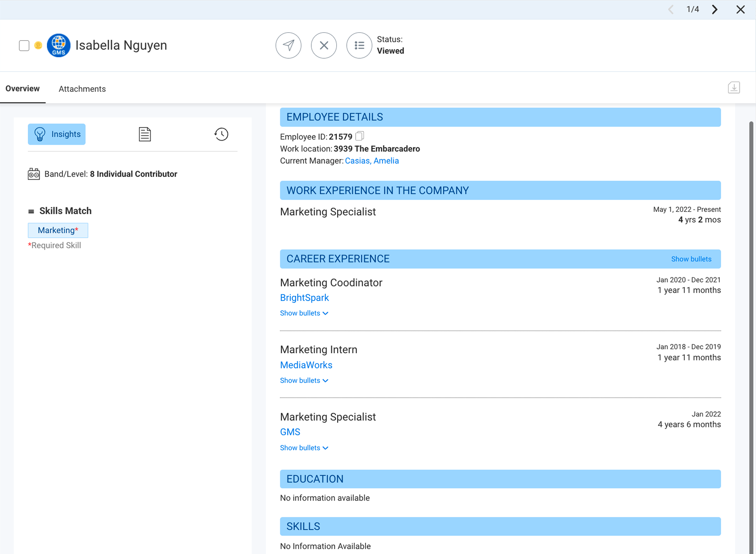Click the download icon beside tabs

pos(734,88)
